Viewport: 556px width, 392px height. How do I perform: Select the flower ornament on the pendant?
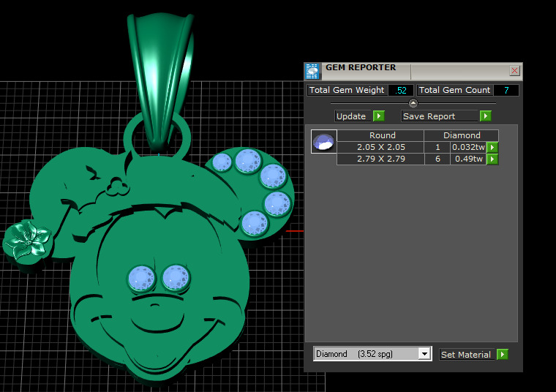(28, 241)
